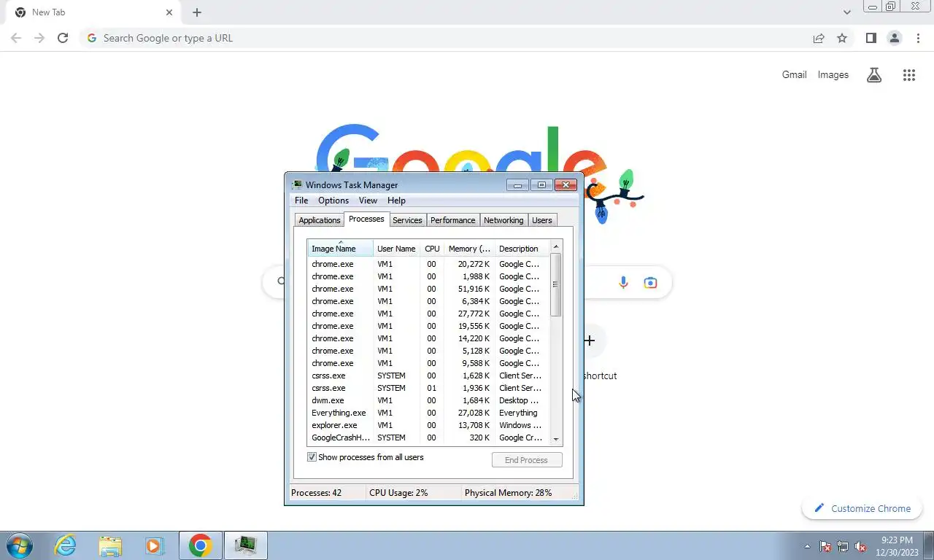Switch to the Performance tab
934x560 pixels.
pos(452,220)
